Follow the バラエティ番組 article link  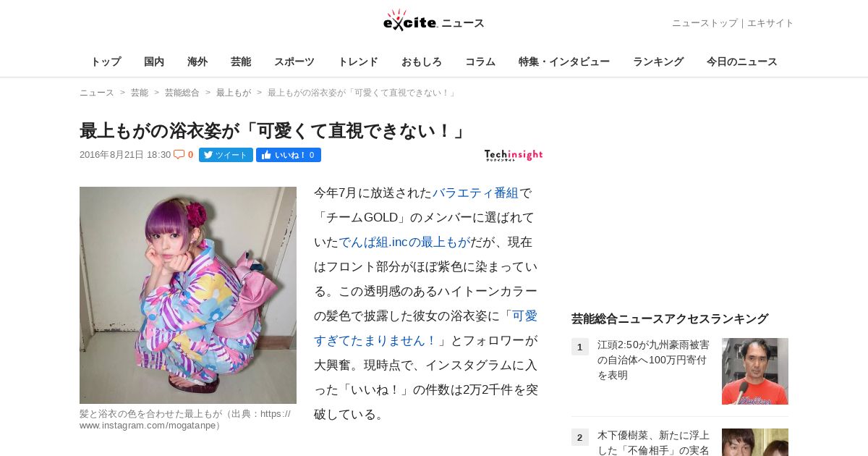[476, 193]
